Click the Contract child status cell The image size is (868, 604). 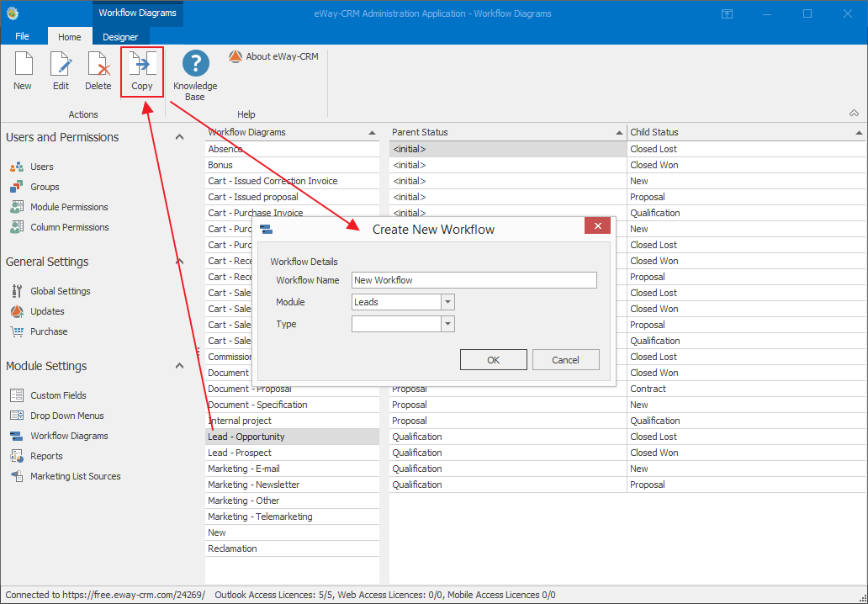coord(746,389)
